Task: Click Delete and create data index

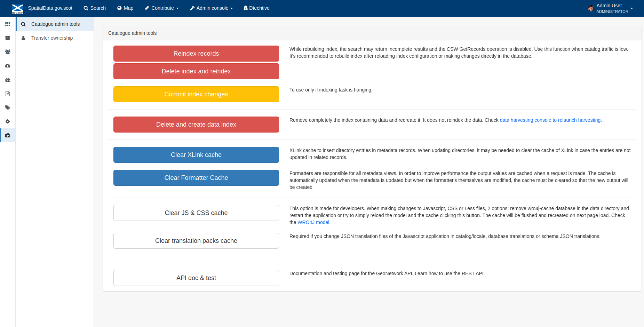Action: (196, 125)
